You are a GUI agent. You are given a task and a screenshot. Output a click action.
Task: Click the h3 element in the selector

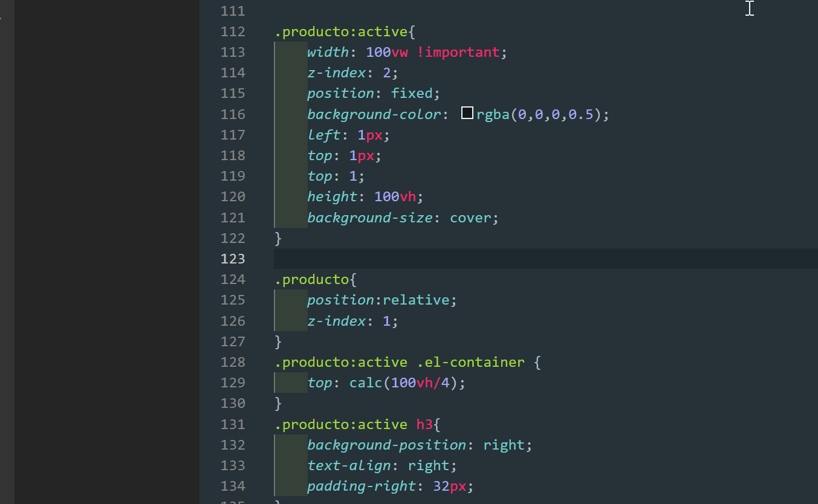(x=423, y=424)
